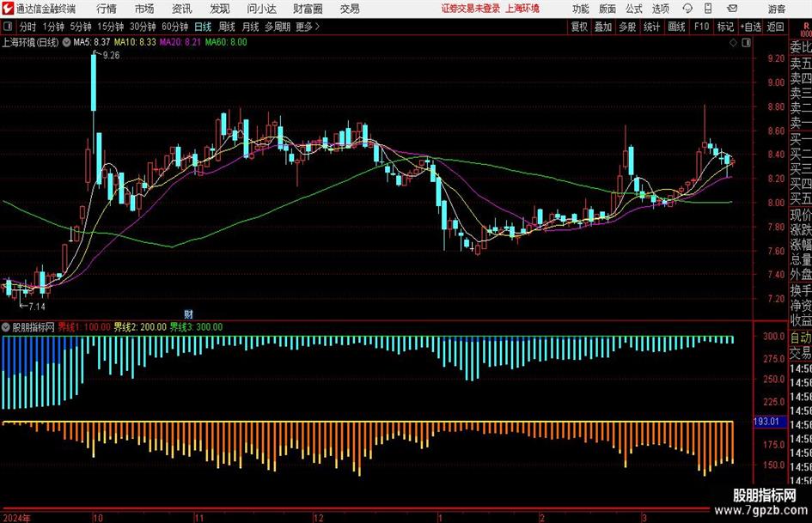Viewport: 812px width, 523px height.
Task: Toggle the side panel icon beside the diamond
Action: [x=746, y=43]
